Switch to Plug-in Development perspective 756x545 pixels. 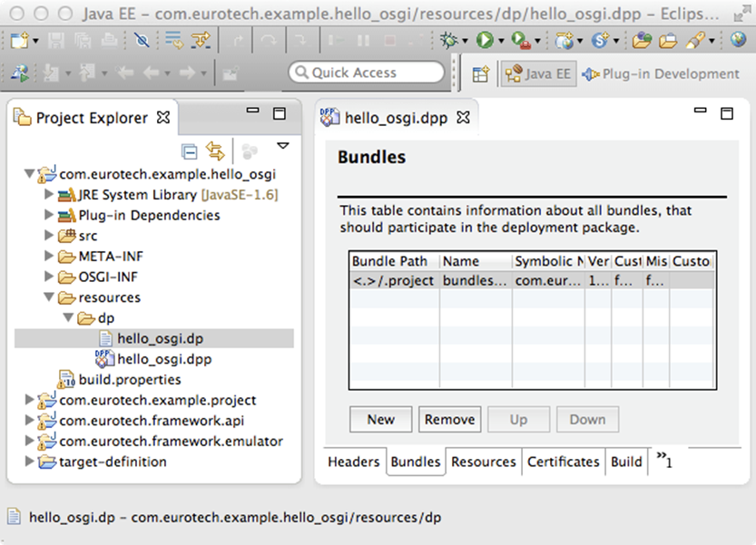pyautogui.click(x=661, y=74)
